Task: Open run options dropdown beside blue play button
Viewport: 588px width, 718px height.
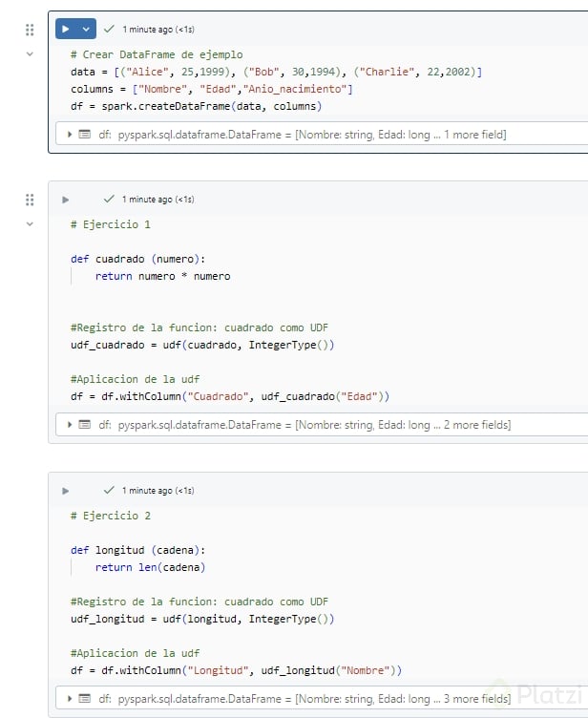Action: pos(86,30)
